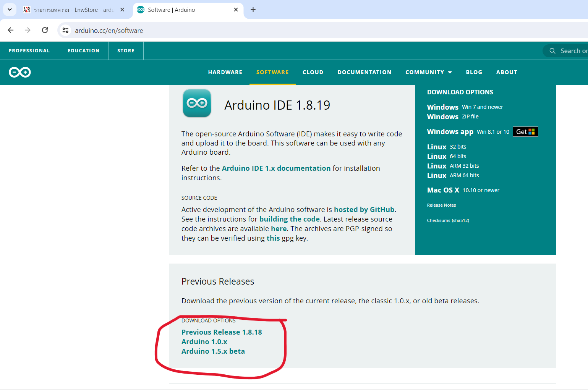Click the SOURCE CODE label
This screenshot has height=390, width=588.
pyautogui.click(x=199, y=198)
